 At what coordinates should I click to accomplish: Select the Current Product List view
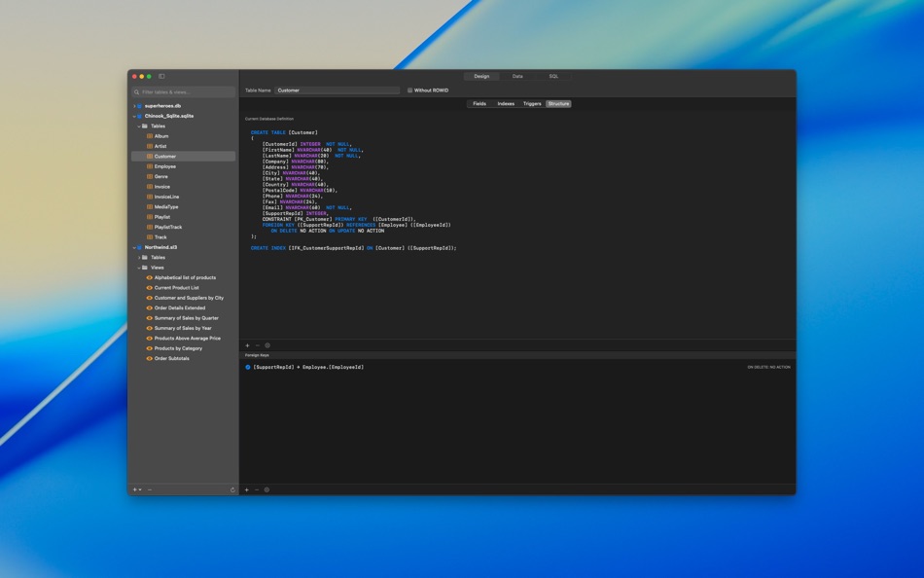click(177, 287)
